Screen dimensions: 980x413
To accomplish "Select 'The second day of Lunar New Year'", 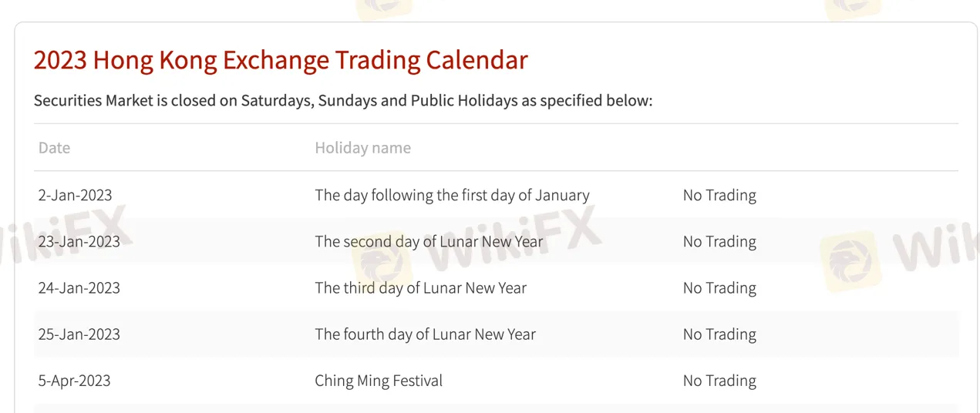I will (429, 242).
